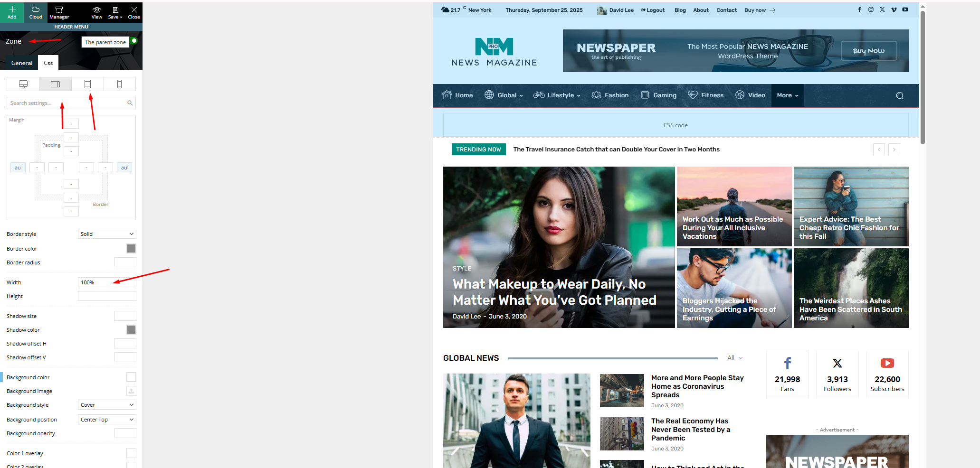Viewport: 980px width, 468px height.
Task: Expand the Lifestyle menu item
Action: click(557, 95)
